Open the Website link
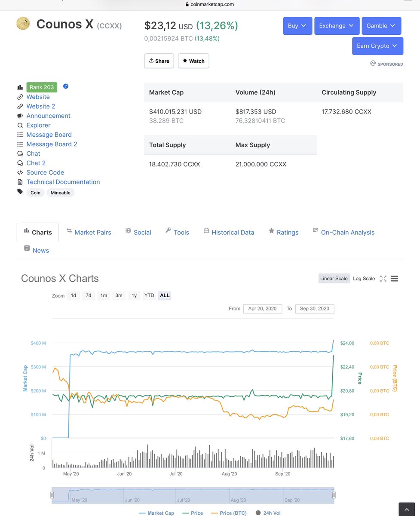Screen dimensions: 420x516 tap(38, 97)
